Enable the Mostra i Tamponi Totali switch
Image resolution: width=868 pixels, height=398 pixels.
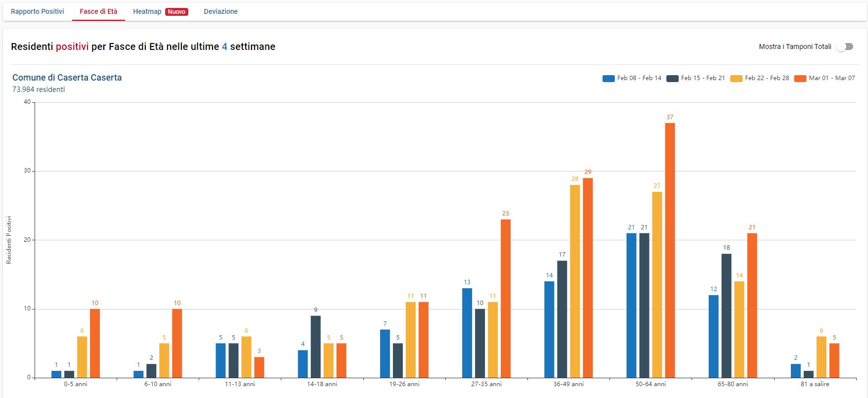click(845, 46)
